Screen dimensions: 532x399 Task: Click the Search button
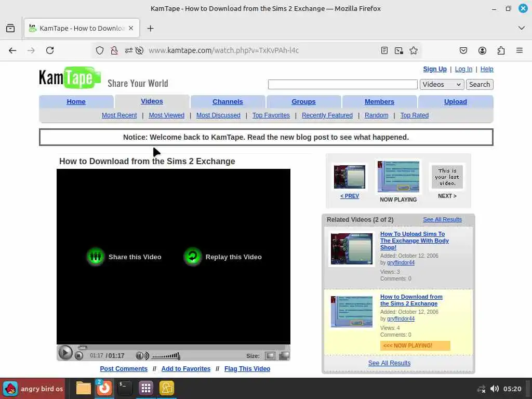coord(480,85)
